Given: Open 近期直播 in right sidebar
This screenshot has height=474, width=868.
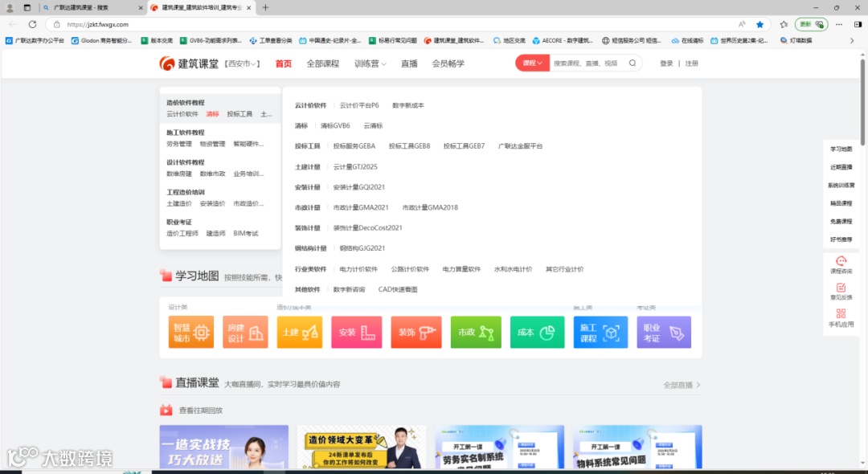Looking at the screenshot, I should (x=841, y=167).
